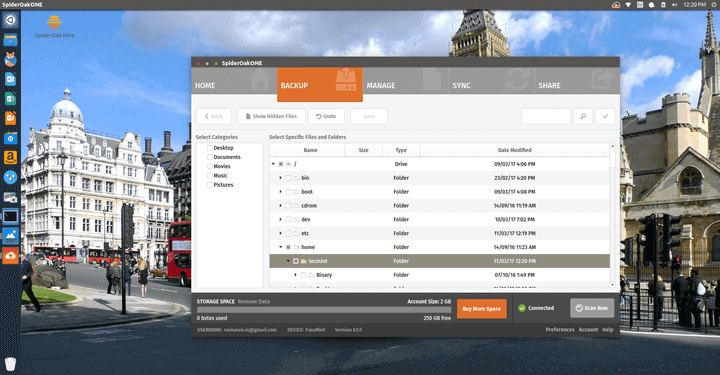Click the document icon on MANAGE tab
Screen dimensions: 720x375
pos(432,79)
